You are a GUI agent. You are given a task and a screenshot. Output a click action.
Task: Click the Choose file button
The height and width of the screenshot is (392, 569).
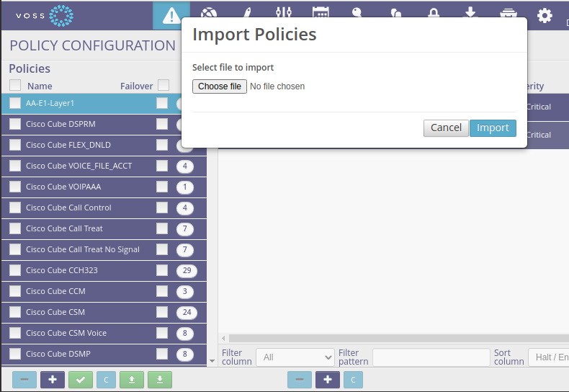[220, 86]
